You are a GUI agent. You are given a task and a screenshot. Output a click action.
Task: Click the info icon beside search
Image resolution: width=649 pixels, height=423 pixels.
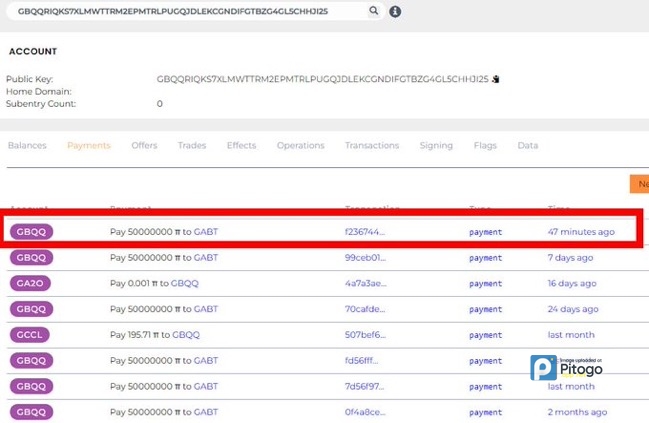coord(395,11)
